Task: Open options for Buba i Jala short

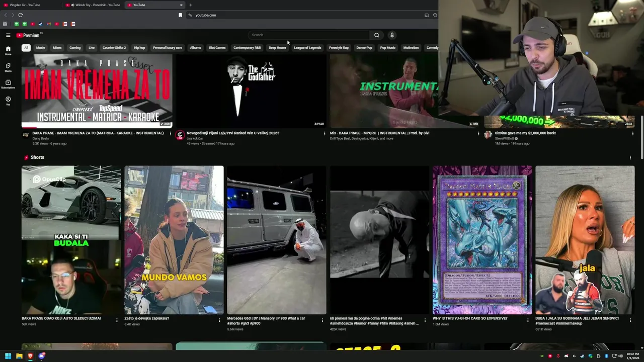Action: [630, 320]
